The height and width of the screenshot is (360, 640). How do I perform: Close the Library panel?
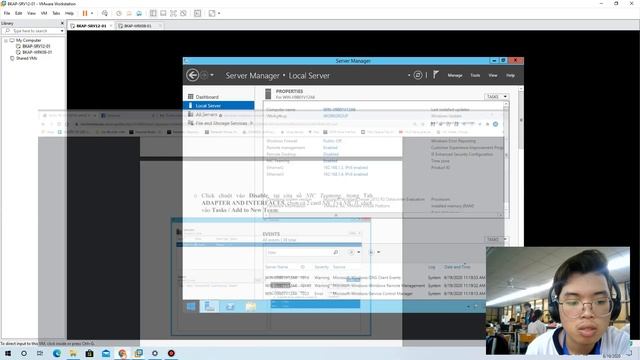(x=62, y=23)
